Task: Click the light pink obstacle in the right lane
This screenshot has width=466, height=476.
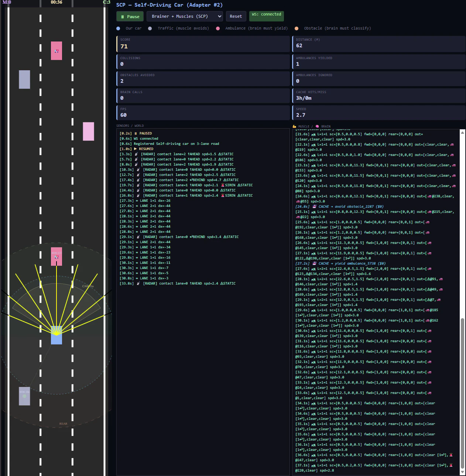Action: (x=88, y=131)
